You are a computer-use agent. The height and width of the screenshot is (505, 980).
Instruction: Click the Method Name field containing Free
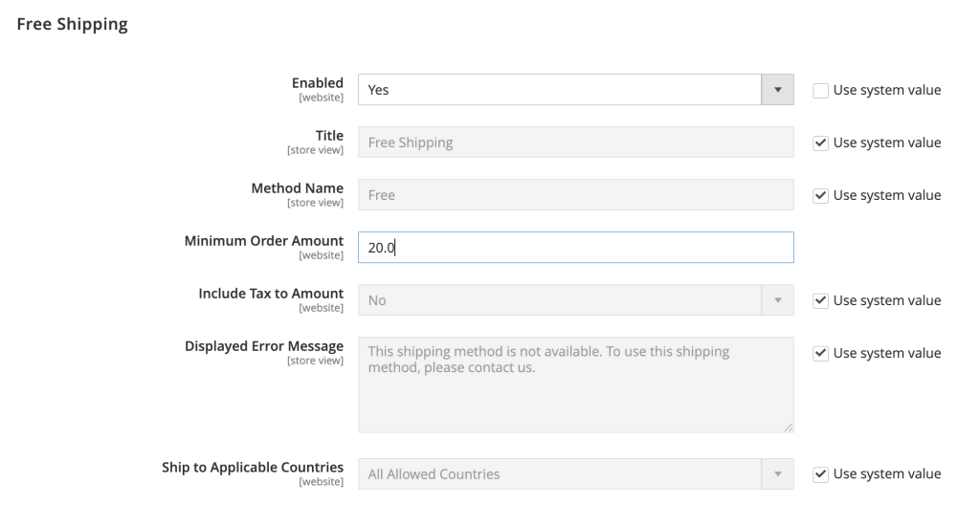tap(575, 195)
